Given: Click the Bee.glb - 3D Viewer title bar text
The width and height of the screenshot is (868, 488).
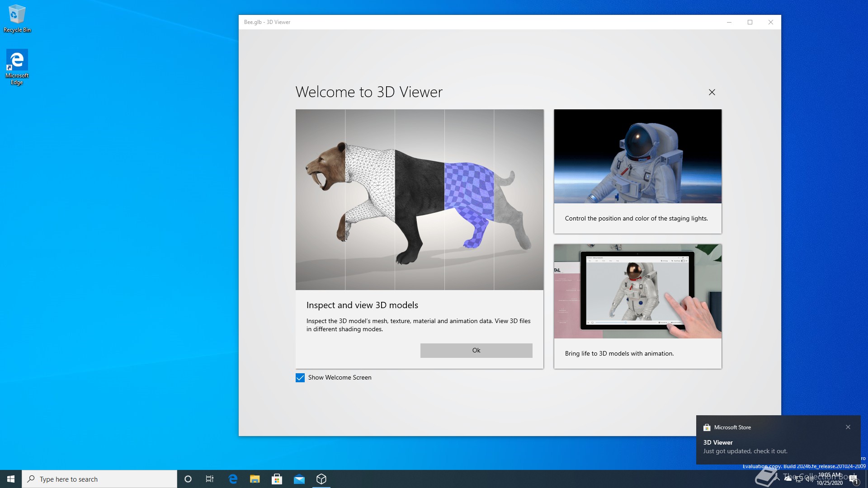Looking at the screenshot, I should (267, 22).
